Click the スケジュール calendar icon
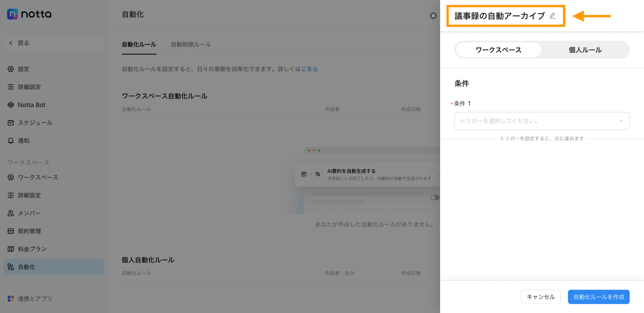This screenshot has width=644, height=313. pos(11,123)
